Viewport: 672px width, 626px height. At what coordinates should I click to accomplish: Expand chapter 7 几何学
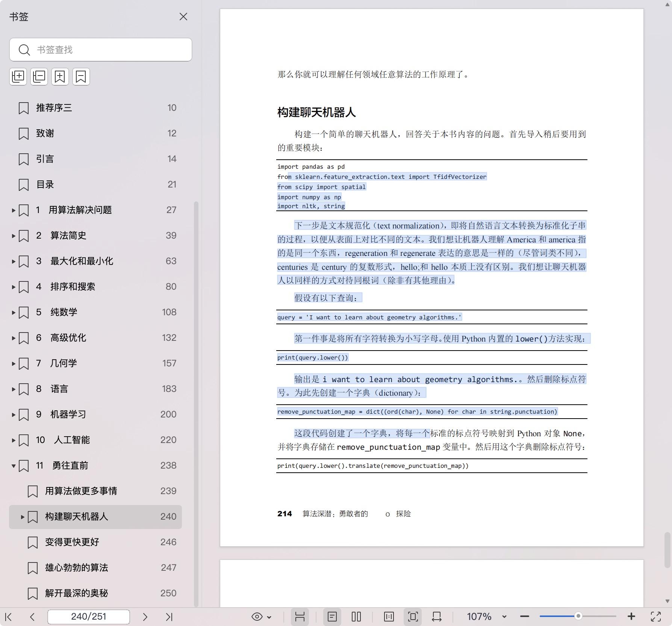[14, 363]
